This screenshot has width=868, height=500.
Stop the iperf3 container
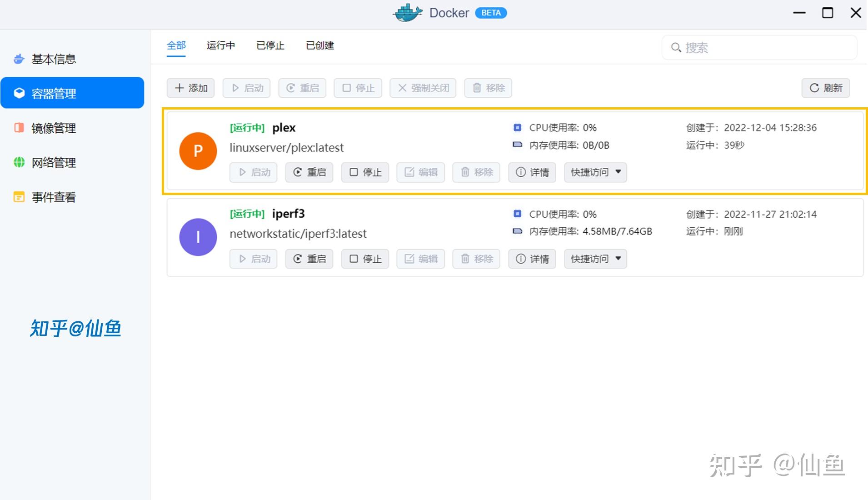pos(365,259)
